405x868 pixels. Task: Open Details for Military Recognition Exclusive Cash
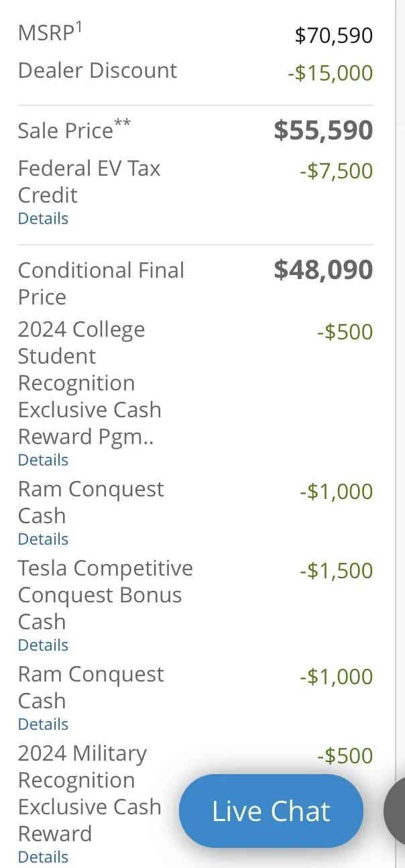tap(43, 857)
